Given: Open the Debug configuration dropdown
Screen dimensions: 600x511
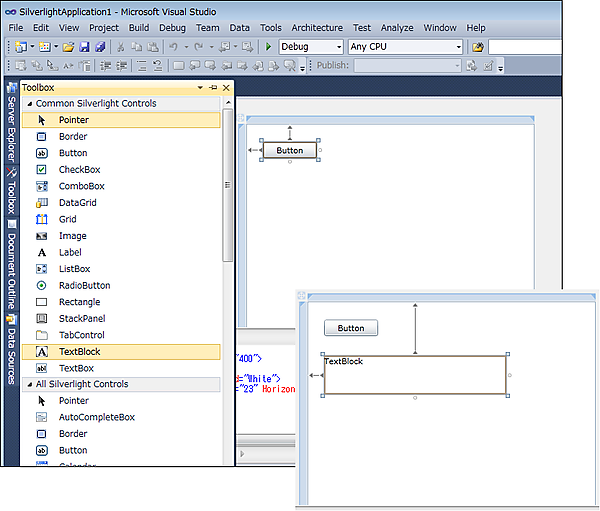Looking at the screenshot, I should [337, 47].
